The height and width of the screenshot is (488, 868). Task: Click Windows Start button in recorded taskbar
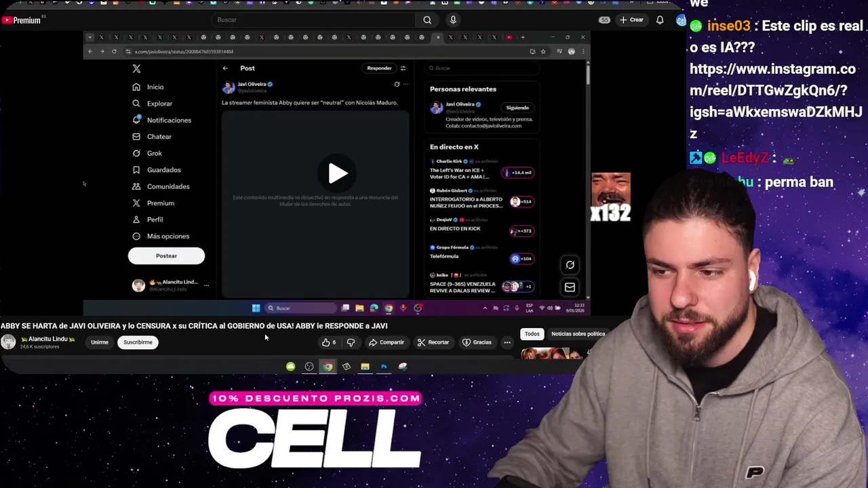pyautogui.click(x=256, y=308)
